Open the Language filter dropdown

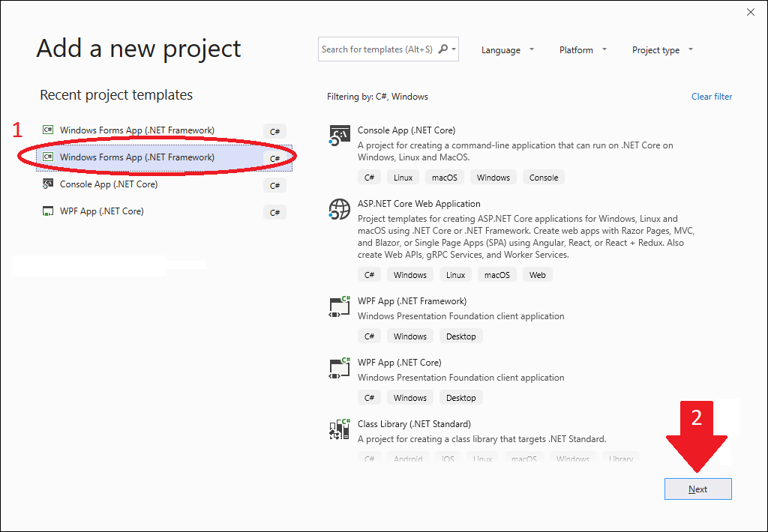pos(508,50)
